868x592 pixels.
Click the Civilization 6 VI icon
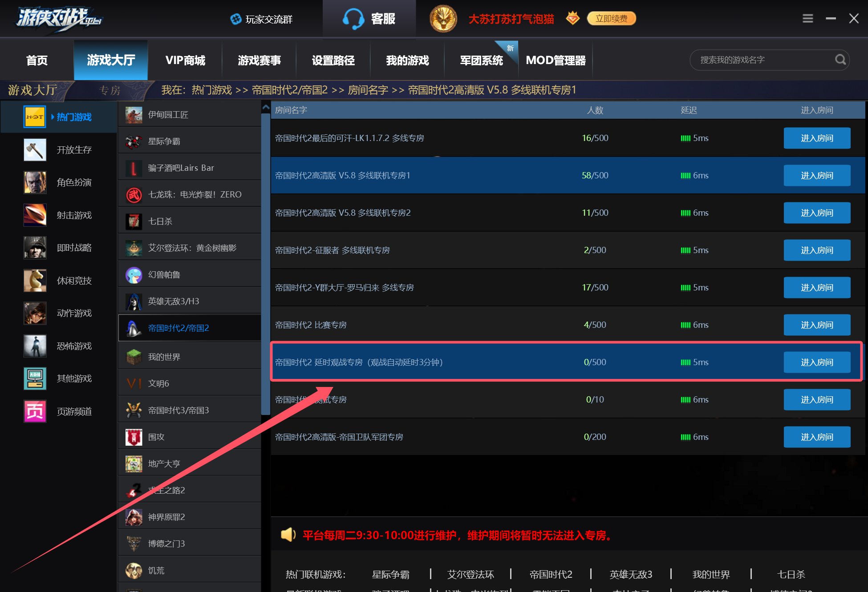pos(134,383)
